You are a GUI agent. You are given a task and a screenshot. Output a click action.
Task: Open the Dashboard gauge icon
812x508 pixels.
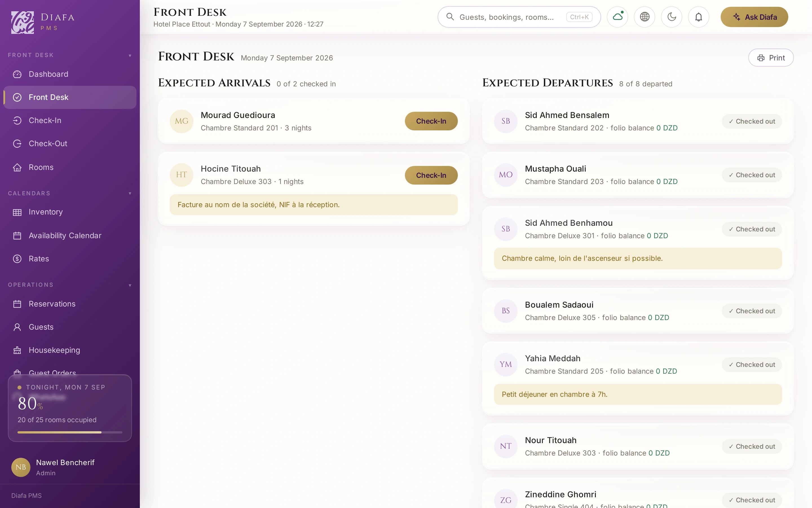pyautogui.click(x=17, y=74)
